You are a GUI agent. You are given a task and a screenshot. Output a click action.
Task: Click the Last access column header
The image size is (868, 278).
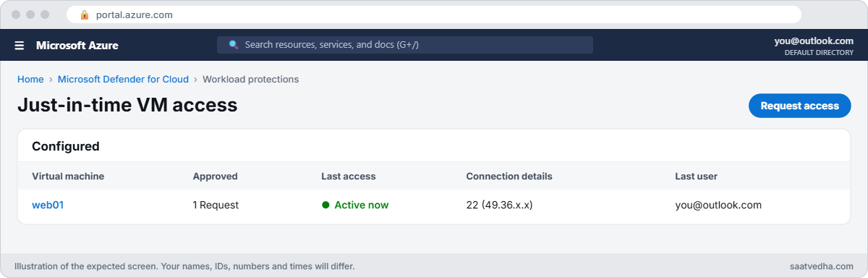point(349,176)
